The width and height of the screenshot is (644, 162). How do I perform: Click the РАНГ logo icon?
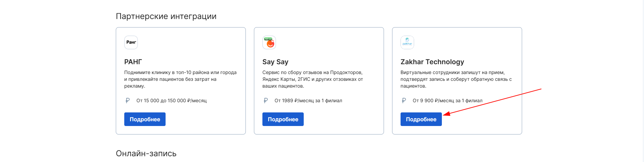coord(131,42)
